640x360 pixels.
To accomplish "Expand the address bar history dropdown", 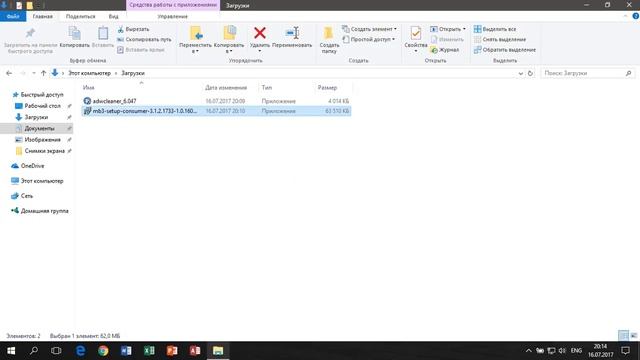I will (520, 73).
